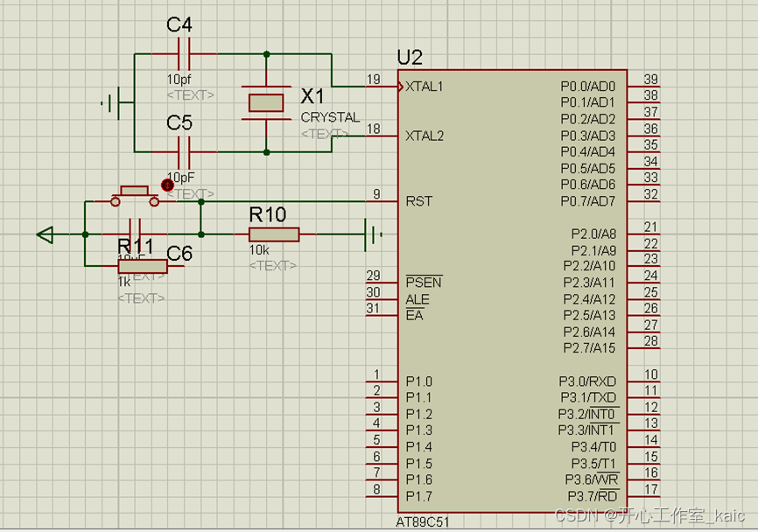Image resolution: width=758 pixels, height=532 pixels.
Task: Click the CRYSTAL value label
Action: pyautogui.click(x=330, y=117)
